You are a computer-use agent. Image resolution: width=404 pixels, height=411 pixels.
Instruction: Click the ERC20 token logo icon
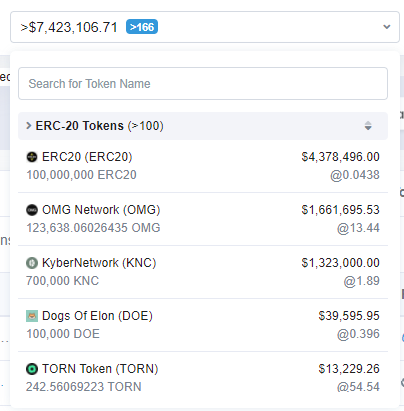click(32, 157)
